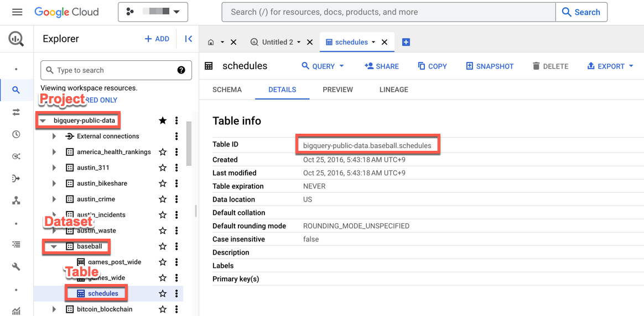Switch to the Untitled 2 tab

pyautogui.click(x=278, y=42)
